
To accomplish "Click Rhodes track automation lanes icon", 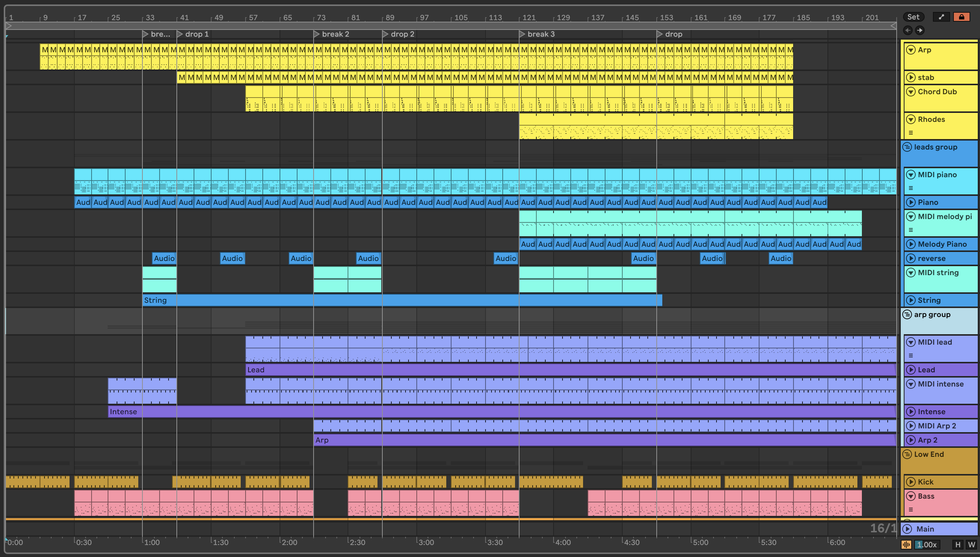I will click(x=911, y=133).
